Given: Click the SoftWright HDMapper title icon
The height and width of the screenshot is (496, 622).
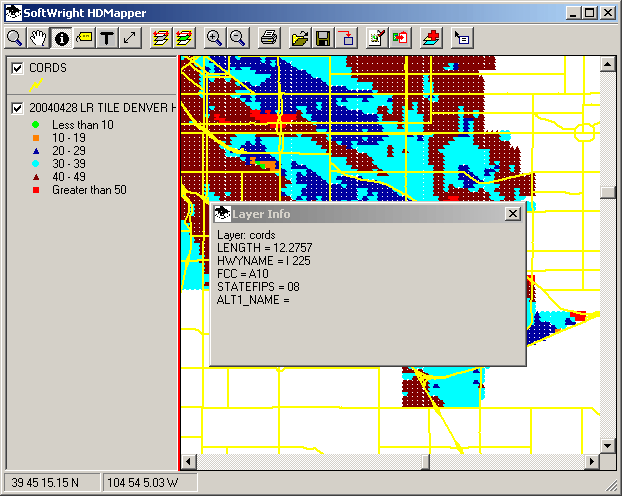Looking at the screenshot, I should pos(13,13).
